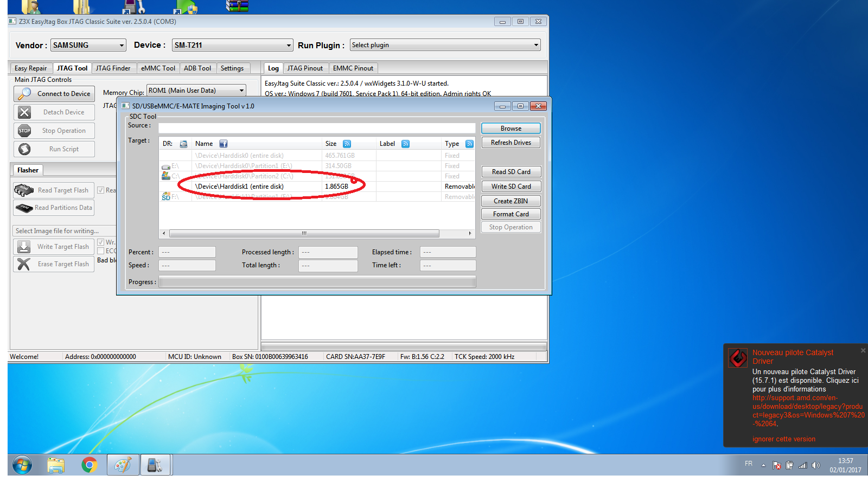Image resolution: width=868 pixels, height=488 pixels.
Task: Open the JTAG Finder tab
Action: (x=113, y=68)
